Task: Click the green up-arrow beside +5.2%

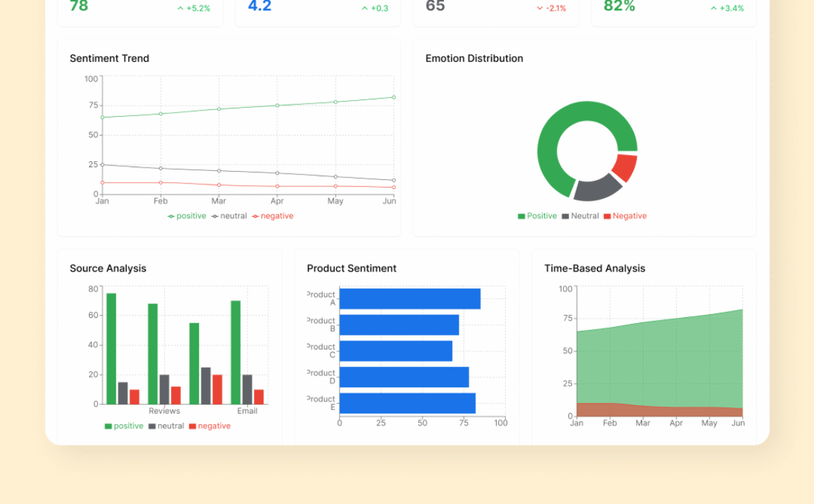Action: coord(180,8)
